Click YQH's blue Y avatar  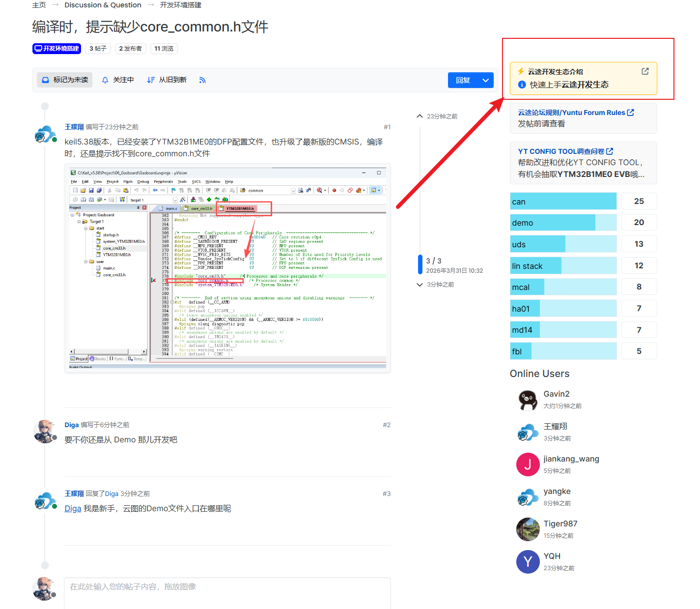click(528, 562)
